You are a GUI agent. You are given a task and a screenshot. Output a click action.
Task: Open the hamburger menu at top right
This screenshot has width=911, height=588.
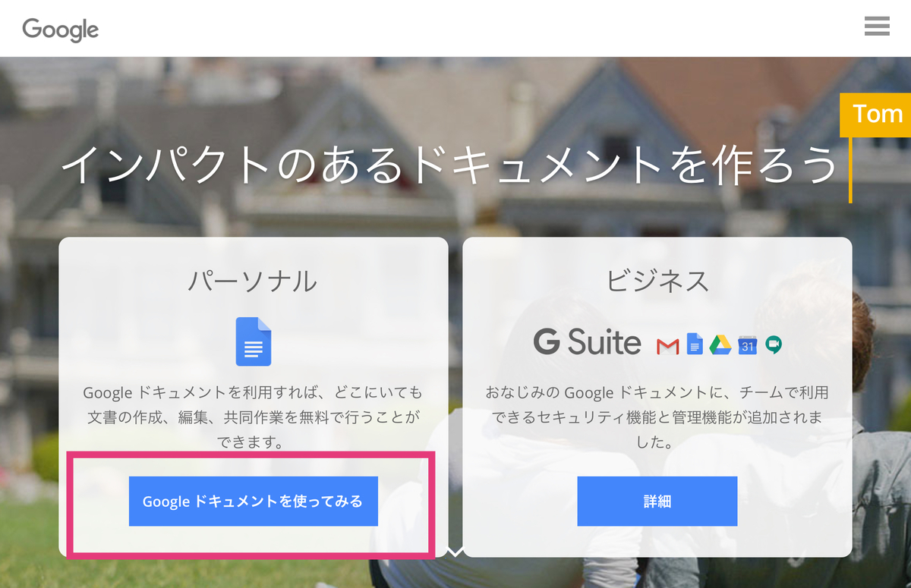coord(877,27)
